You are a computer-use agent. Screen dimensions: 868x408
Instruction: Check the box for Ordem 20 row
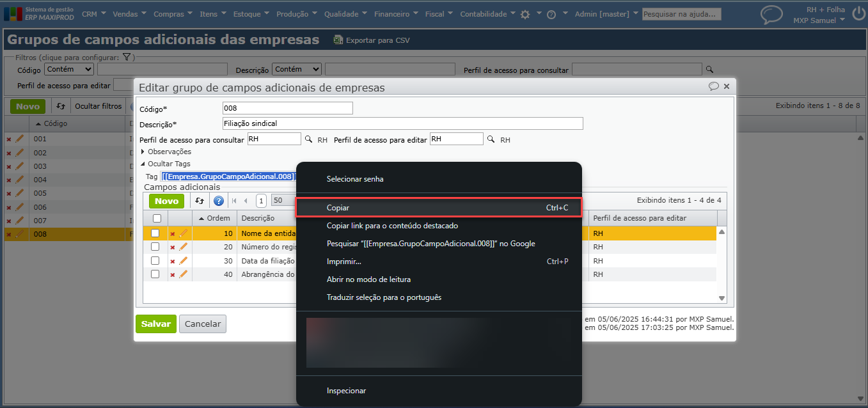tap(155, 247)
